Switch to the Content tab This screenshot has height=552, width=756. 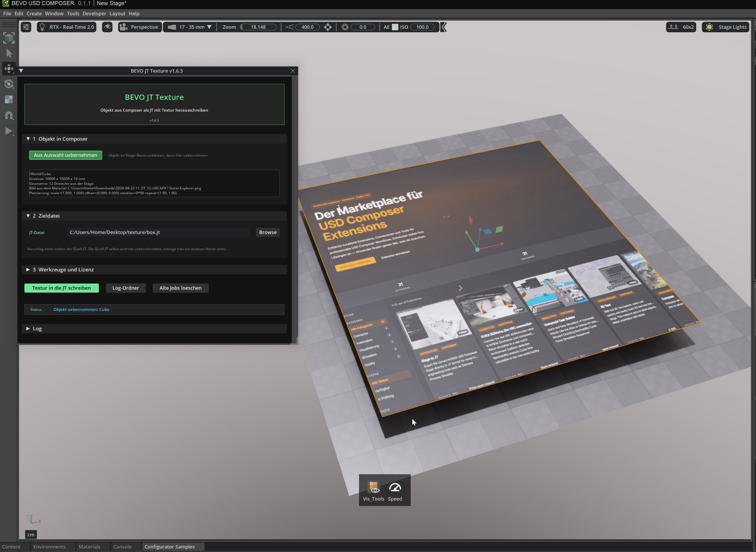click(11, 547)
